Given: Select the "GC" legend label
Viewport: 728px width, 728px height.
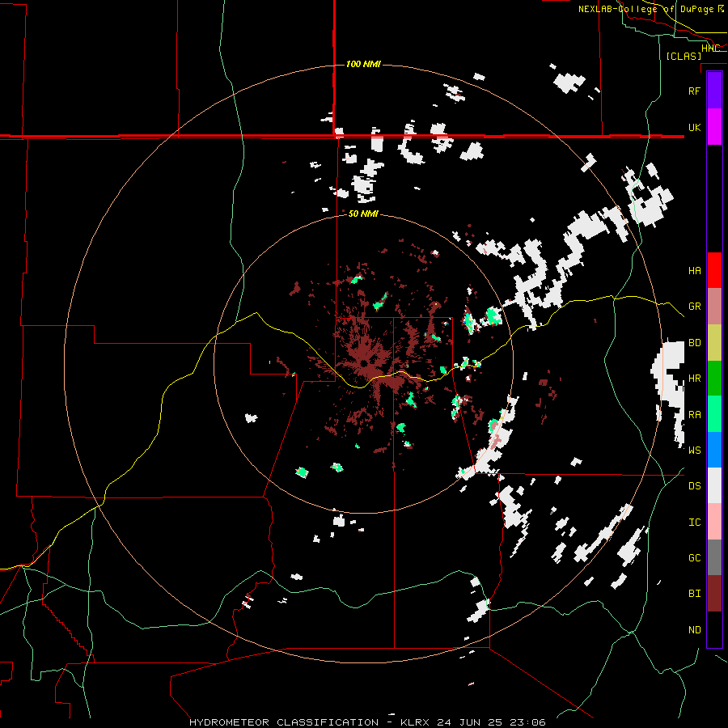Looking at the screenshot, I should (694, 558).
